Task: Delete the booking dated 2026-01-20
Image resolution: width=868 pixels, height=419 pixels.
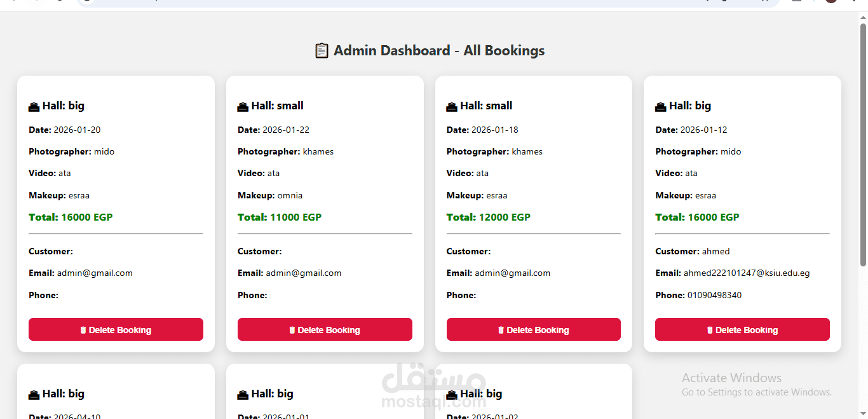Action: pyautogui.click(x=116, y=329)
